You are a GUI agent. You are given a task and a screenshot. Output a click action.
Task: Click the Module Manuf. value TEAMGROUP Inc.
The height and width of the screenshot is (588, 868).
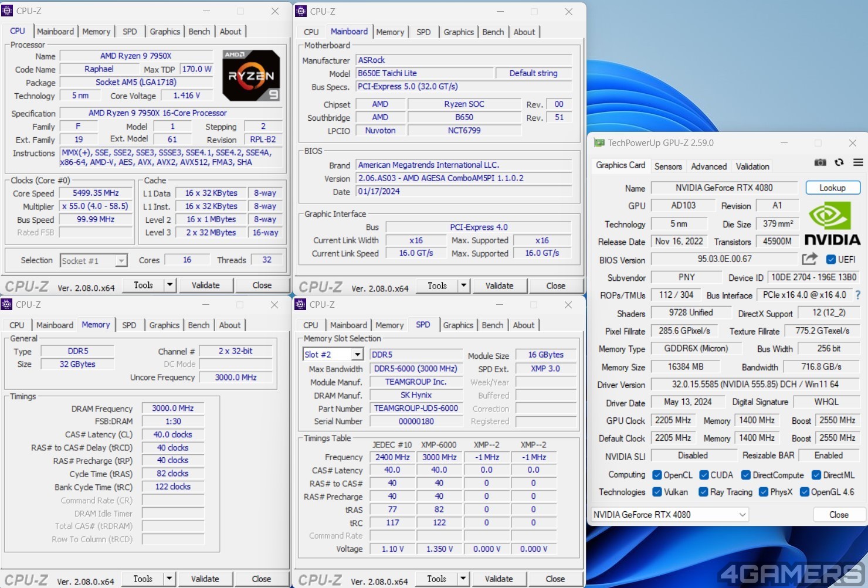click(x=416, y=382)
